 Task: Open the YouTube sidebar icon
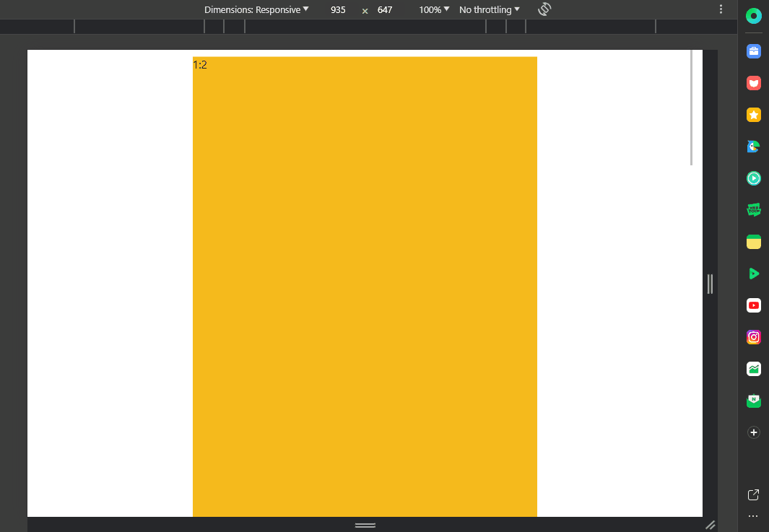click(753, 305)
